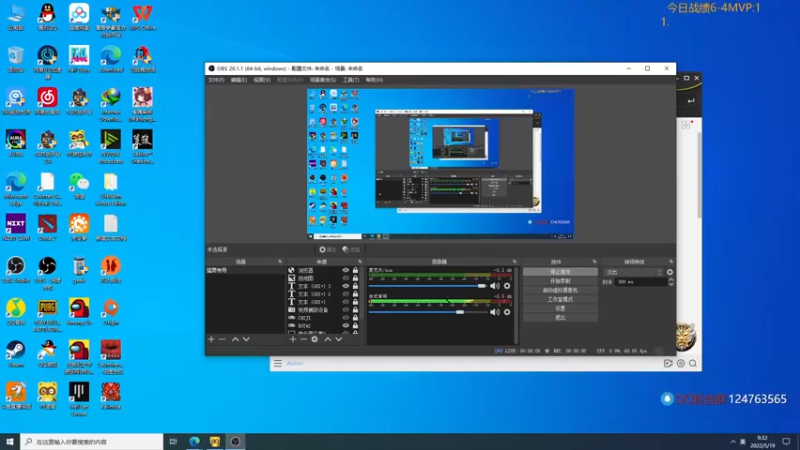
Task: Toggle lock on DOTA2 source
Action: (x=356, y=326)
